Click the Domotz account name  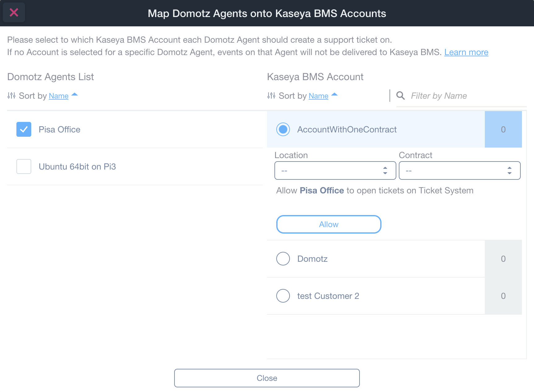pyautogui.click(x=312, y=259)
